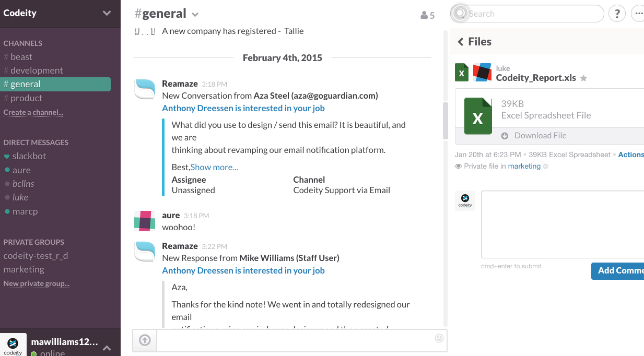Click the 3:22 PM message timestamp
The image size is (644, 356).
[214, 246]
